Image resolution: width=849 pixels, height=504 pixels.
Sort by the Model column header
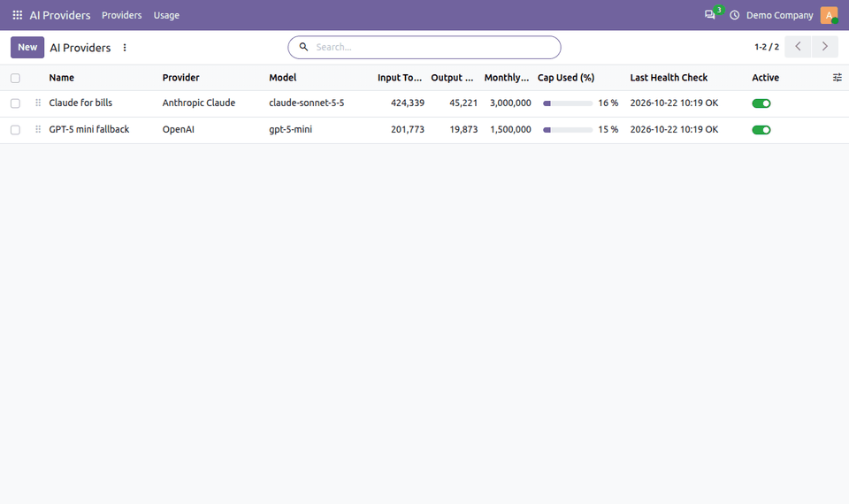(283, 78)
